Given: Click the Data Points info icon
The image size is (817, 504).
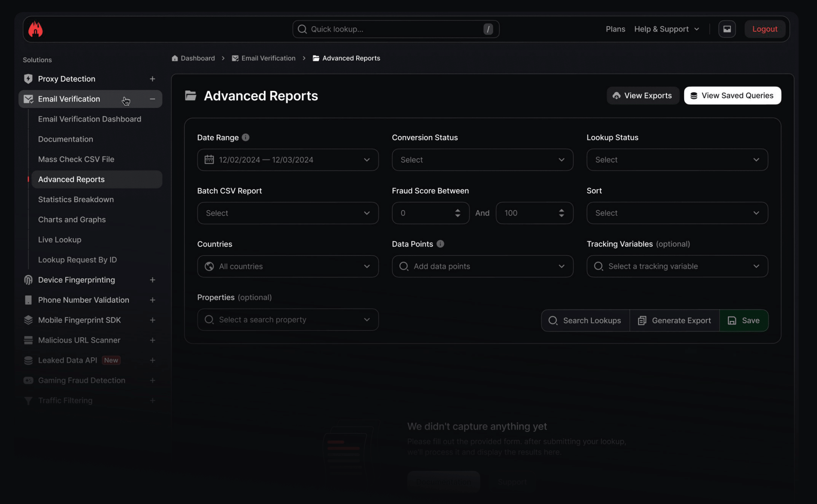Looking at the screenshot, I should coord(440,244).
